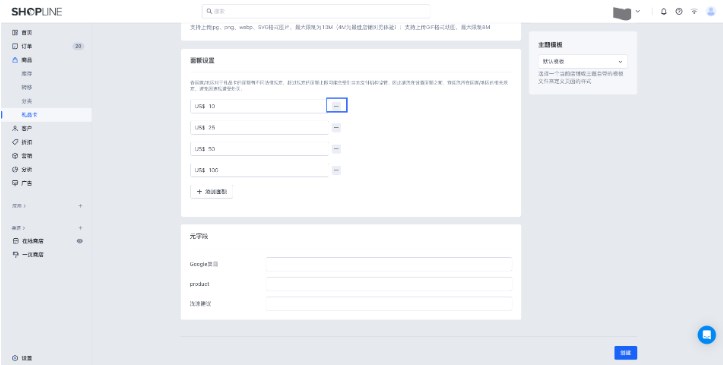Click the SHOPLINE logo
Screen dimensions: 723x365
point(37,12)
